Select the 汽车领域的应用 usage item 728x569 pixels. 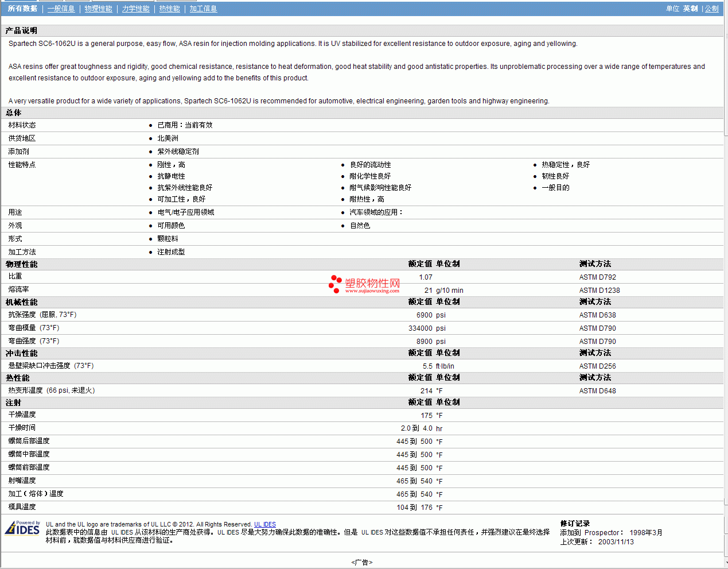(x=376, y=212)
